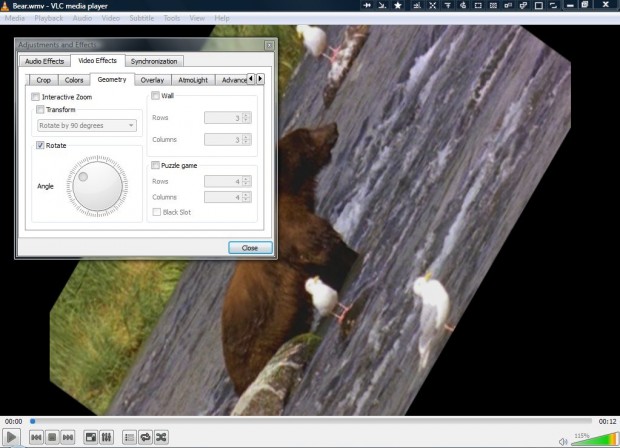Open the Help menu
Screen dimensions: 620x448
222,18
